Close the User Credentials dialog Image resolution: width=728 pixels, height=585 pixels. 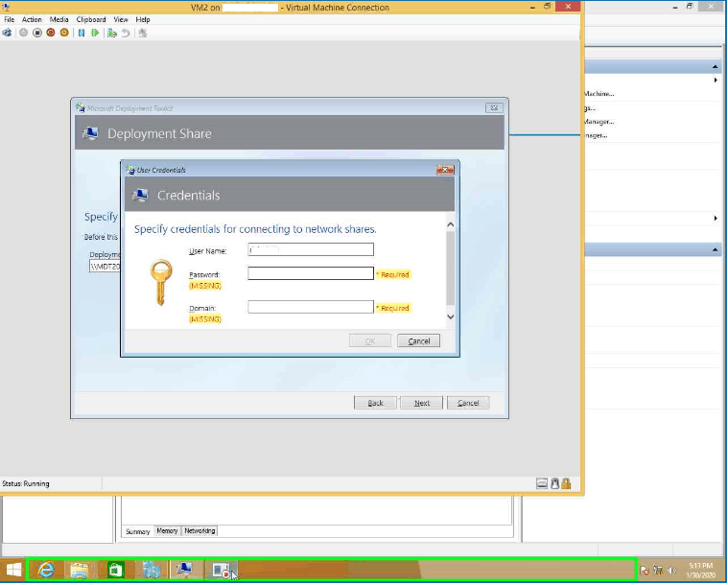click(445, 170)
